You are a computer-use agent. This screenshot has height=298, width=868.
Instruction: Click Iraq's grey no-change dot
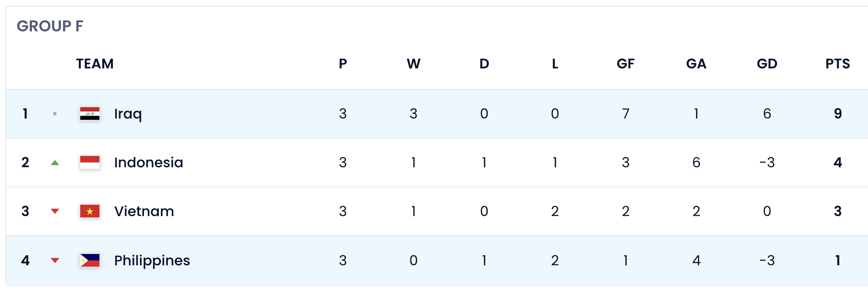point(55,114)
